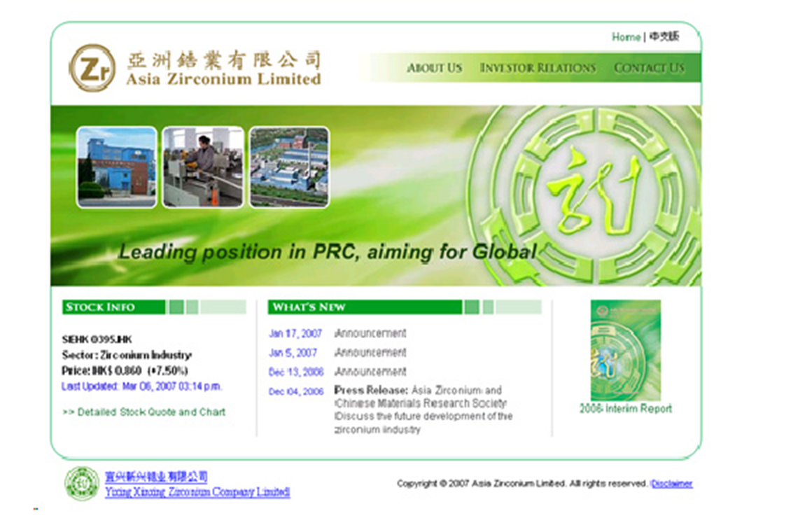The height and width of the screenshot is (532, 798).
Task: Click the Jan 17, 2007 date
Action: (x=295, y=333)
